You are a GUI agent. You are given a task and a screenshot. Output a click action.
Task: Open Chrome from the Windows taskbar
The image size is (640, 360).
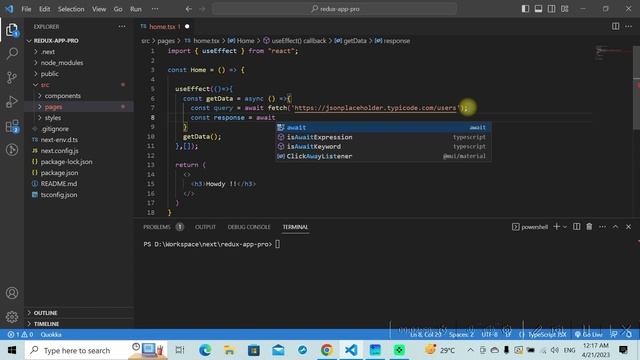327,350
